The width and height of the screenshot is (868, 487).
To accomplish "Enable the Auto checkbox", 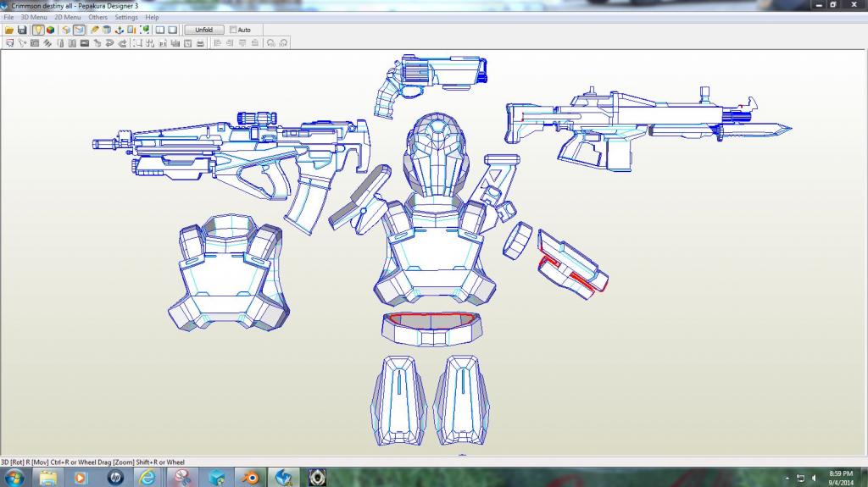I will tap(234, 30).
